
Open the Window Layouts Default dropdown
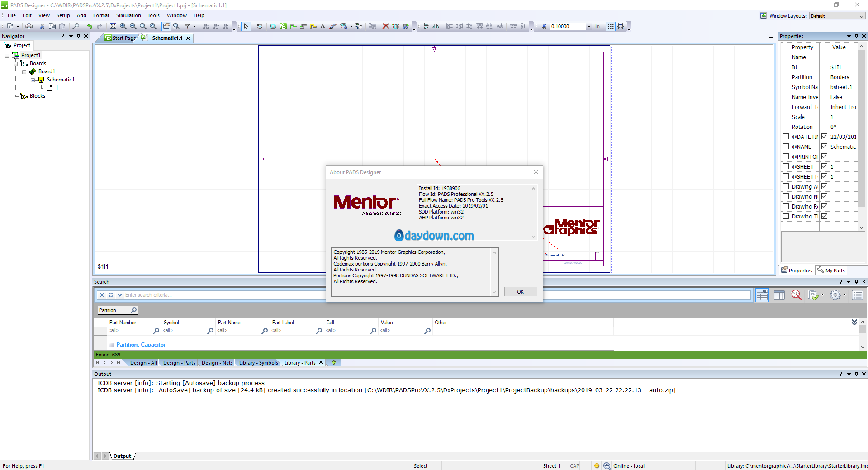[837, 16]
